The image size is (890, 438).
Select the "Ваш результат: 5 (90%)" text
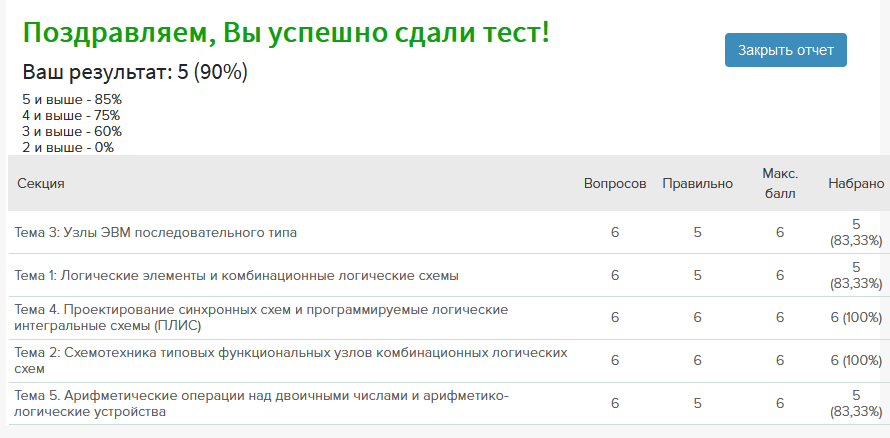click(135, 72)
